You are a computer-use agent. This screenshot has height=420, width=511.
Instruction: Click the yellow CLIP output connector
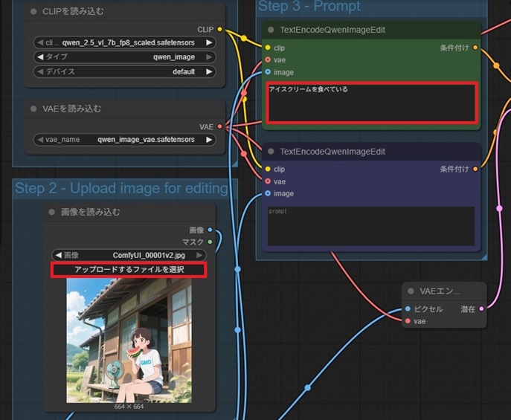coord(219,30)
